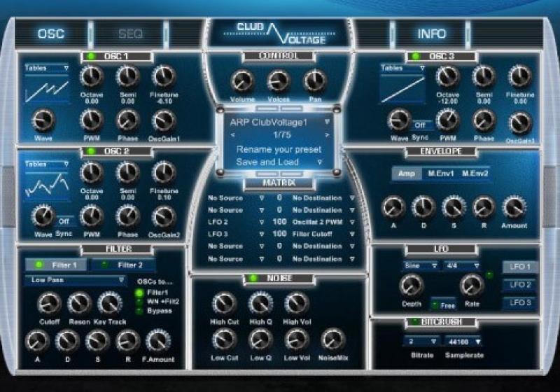The width and height of the screenshot is (560, 392).
Task: Click the LFO Depth knob
Action: point(411,286)
